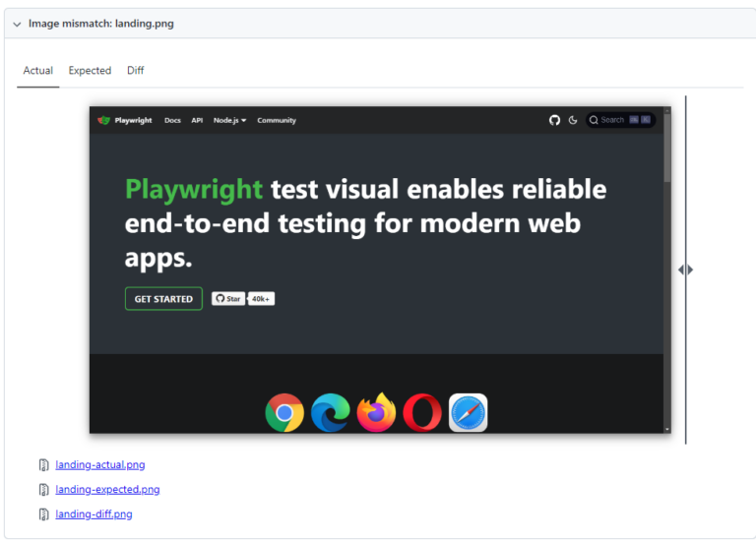
Task: Switch to the Expected tab
Action: pyautogui.click(x=90, y=71)
